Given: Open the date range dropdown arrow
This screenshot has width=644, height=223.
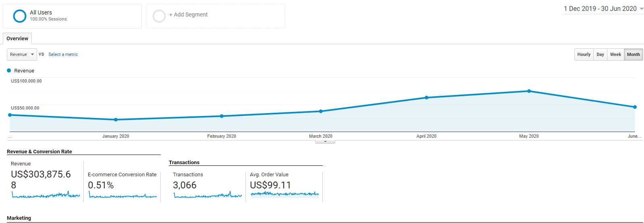Looking at the screenshot, I should coord(642,9).
